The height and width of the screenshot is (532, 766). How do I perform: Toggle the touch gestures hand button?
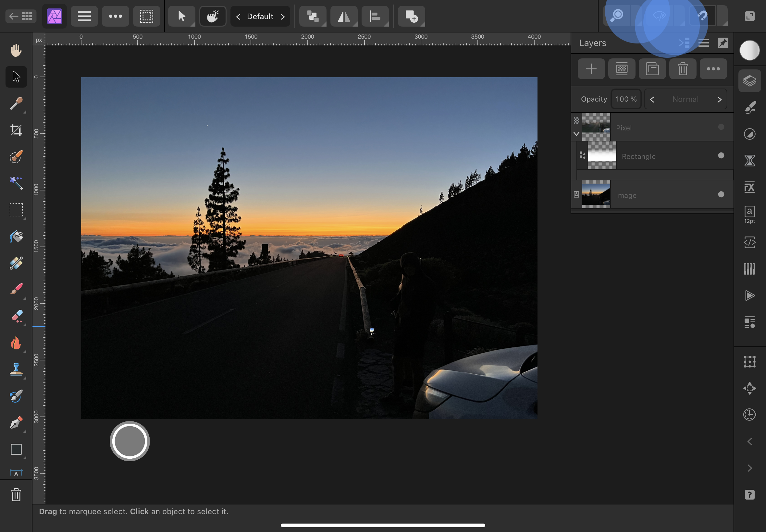pos(213,16)
